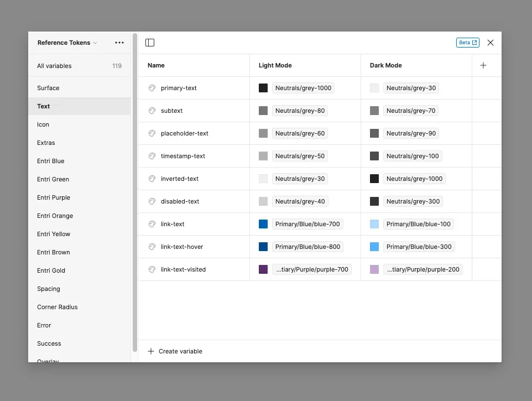The width and height of the screenshot is (532, 401).
Task: Click Neutrals/grey-90 alias for placeholder-text
Action: 411,133
